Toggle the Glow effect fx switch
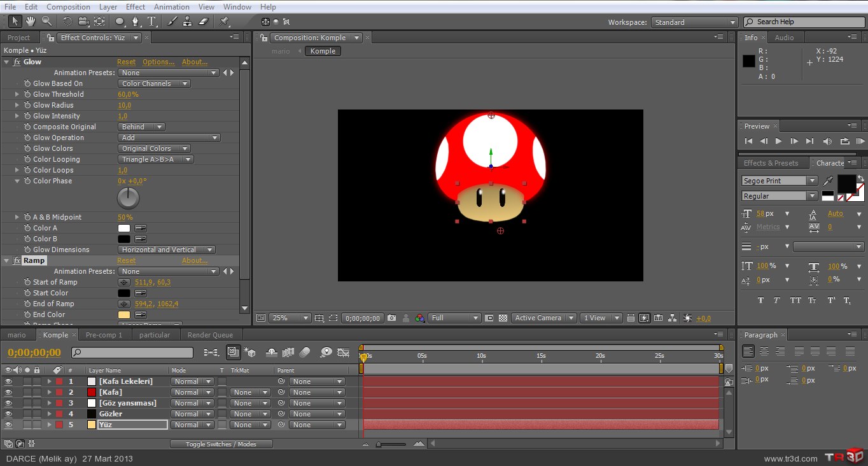868x466 pixels. 17,62
